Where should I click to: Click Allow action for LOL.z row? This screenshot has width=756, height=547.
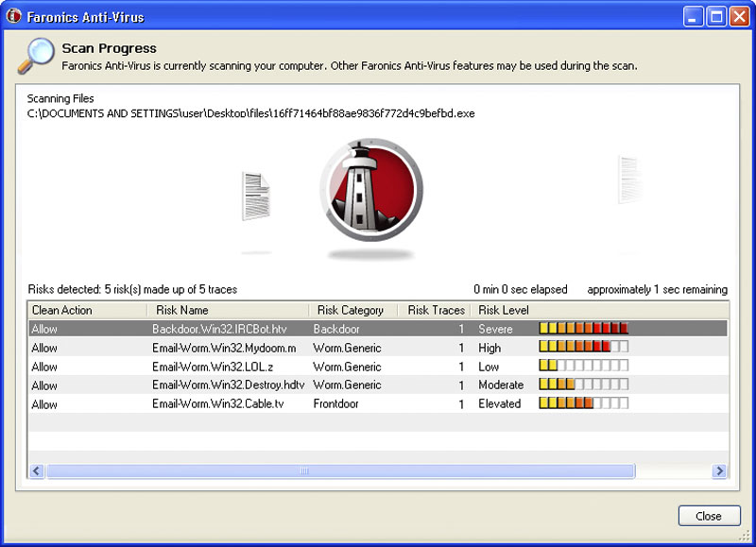(44, 367)
